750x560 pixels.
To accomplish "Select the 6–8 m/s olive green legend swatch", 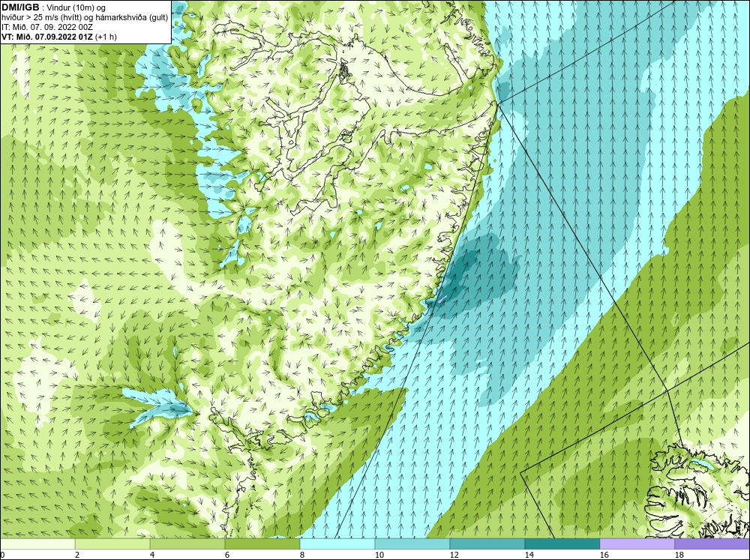I will click(262, 544).
